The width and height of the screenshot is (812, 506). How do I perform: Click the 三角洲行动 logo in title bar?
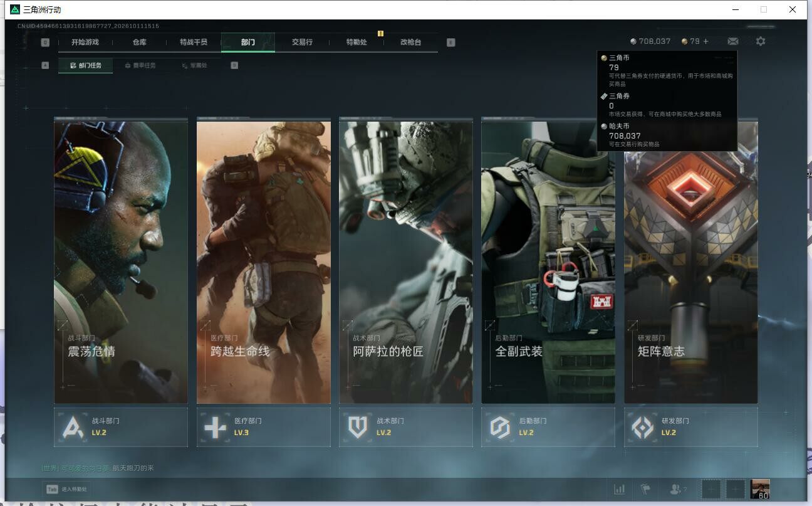[15, 9]
